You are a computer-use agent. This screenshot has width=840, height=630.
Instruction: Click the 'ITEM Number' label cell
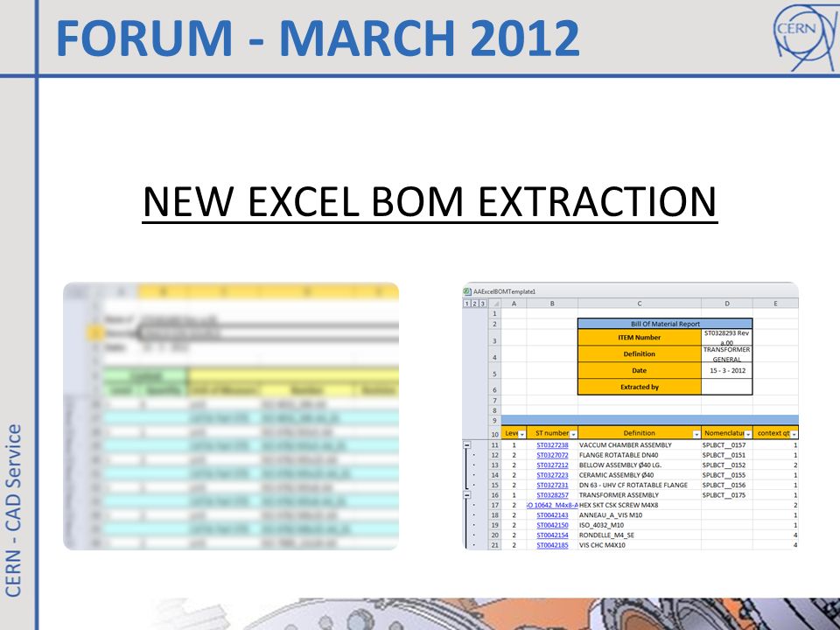[x=640, y=338]
